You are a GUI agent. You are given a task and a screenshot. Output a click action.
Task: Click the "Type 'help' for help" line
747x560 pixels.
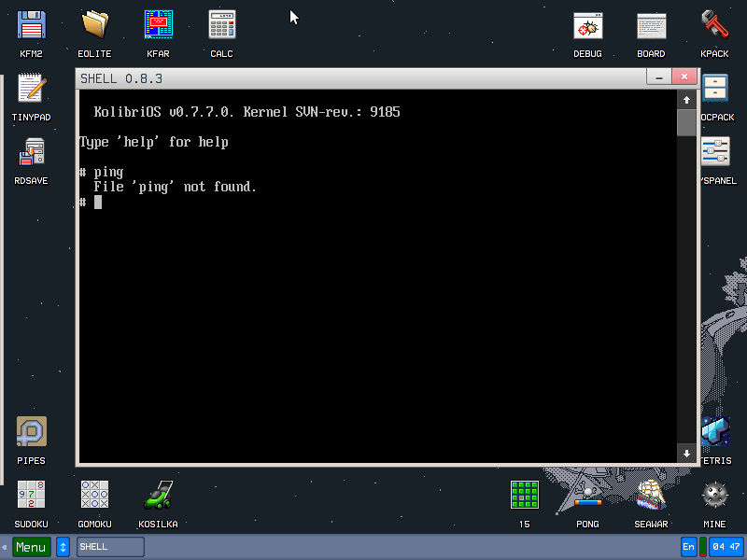pos(154,142)
